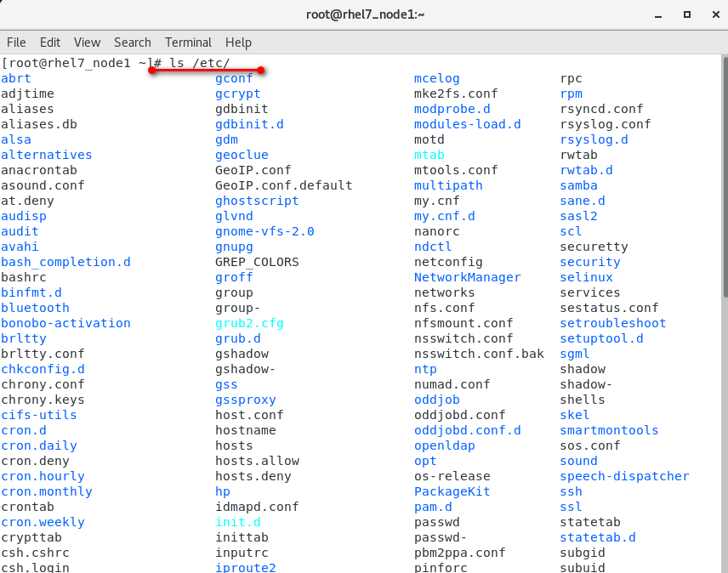Viewport: 728px width, 573px height.
Task: Open the File menu
Action: (x=16, y=43)
